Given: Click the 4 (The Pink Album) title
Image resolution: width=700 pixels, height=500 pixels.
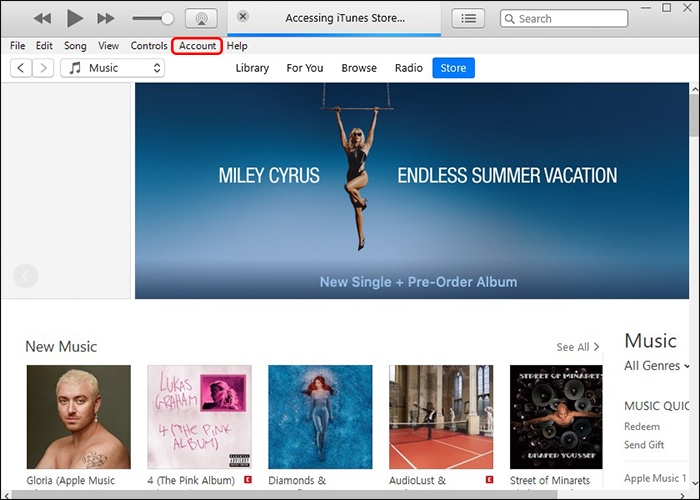Looking at the screenshot, I should [x=191, y=480].
